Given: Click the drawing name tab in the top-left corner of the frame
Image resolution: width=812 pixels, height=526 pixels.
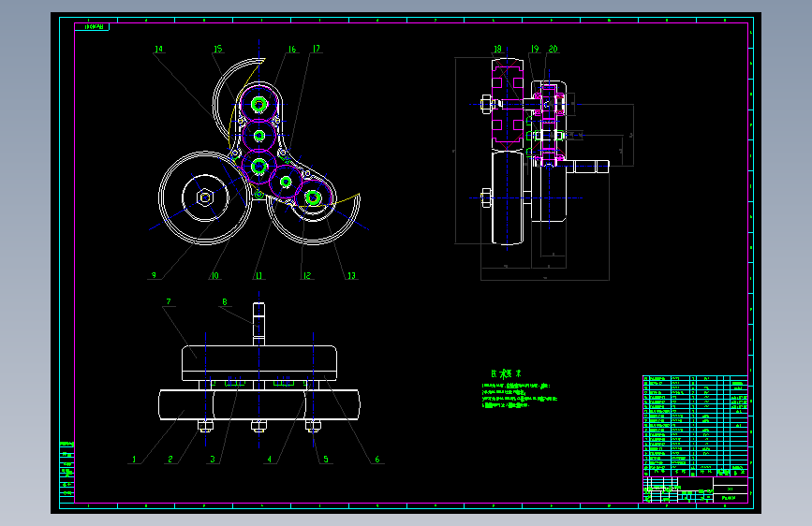Looking at the screenshot, I should tap(92, 27).
